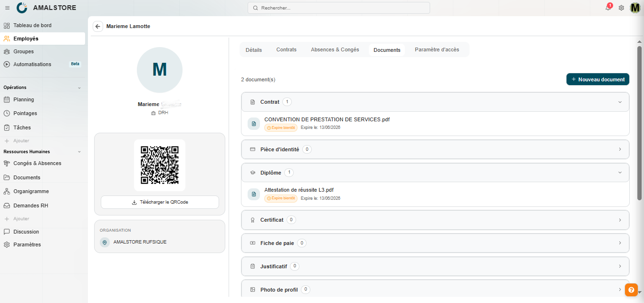Expand the Certificat section chevron
Image resolution: width=644 pixels, height=303 pixels.
tap(620, 220)
